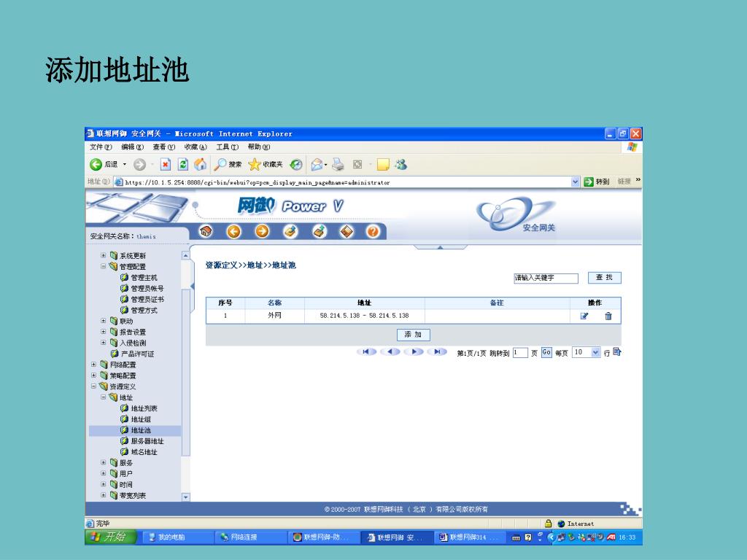Open the 查看 menu

pos(164,147)
